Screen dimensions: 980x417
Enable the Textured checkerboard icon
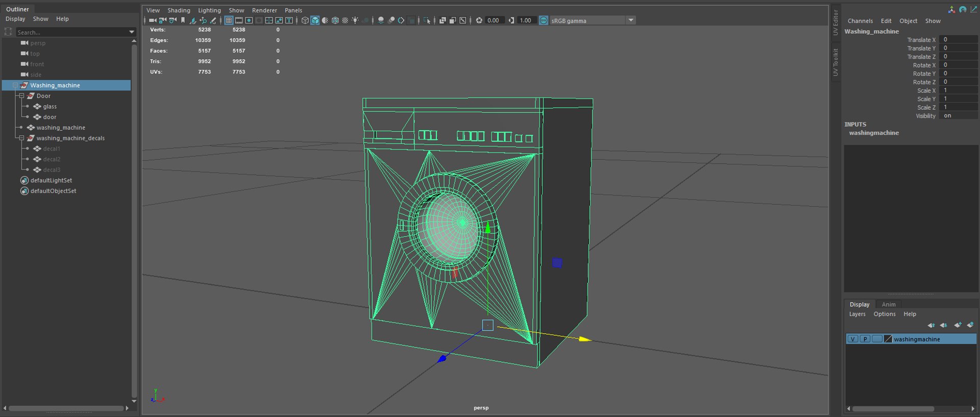coord(345,20)
